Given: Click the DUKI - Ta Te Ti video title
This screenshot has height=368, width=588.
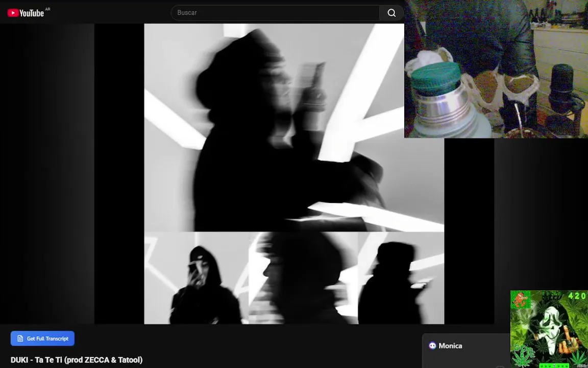Looking at the screenshot, I should tap(77, 360).
